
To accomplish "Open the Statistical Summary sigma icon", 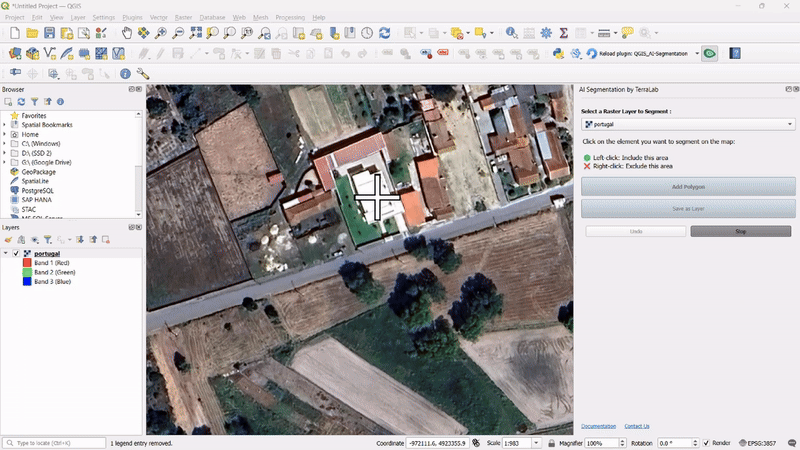I will coord(564,33).
